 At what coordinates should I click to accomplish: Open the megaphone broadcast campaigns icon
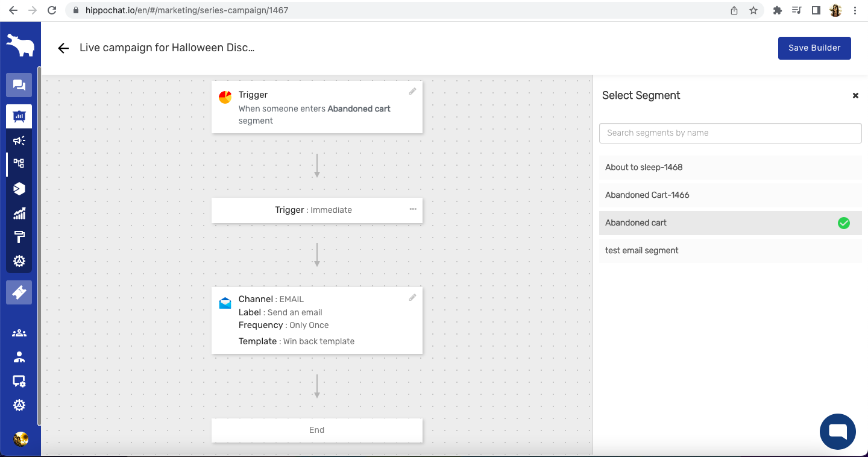[19, 140]
